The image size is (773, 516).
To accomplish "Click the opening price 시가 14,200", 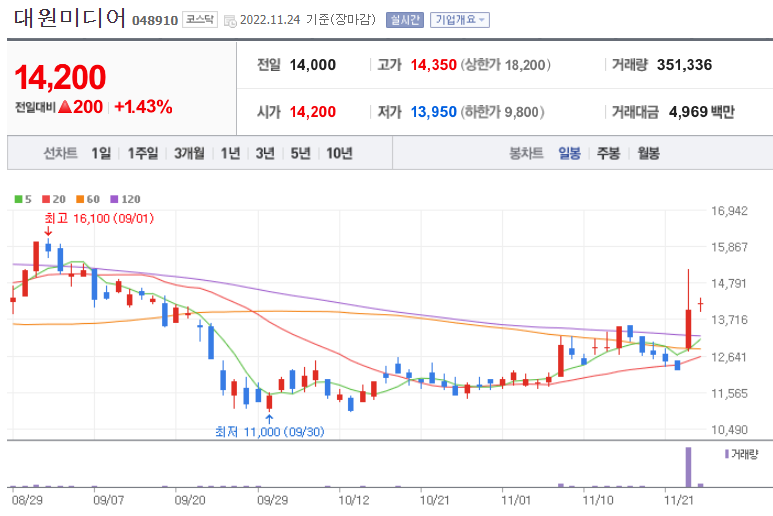I will (313, 112).
